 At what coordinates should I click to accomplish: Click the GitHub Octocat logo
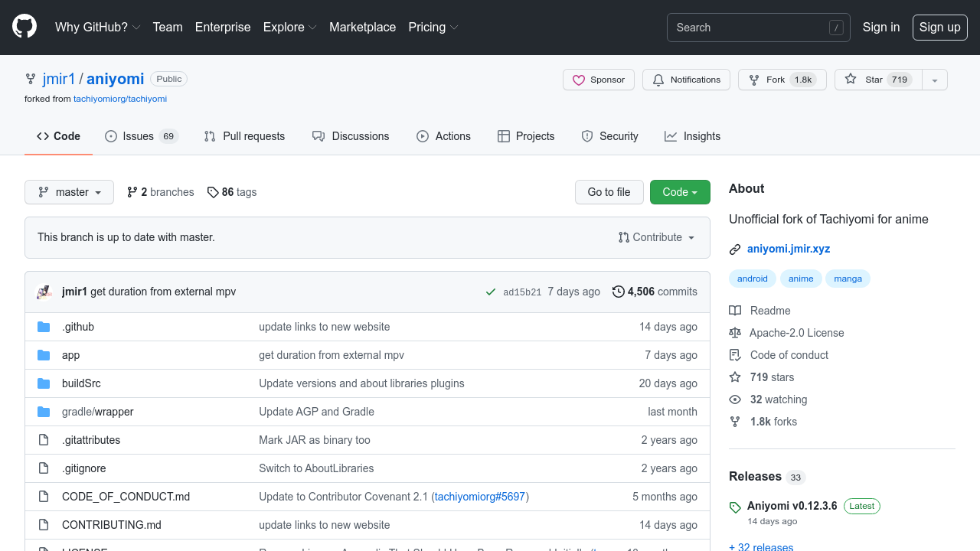point(24,27)
